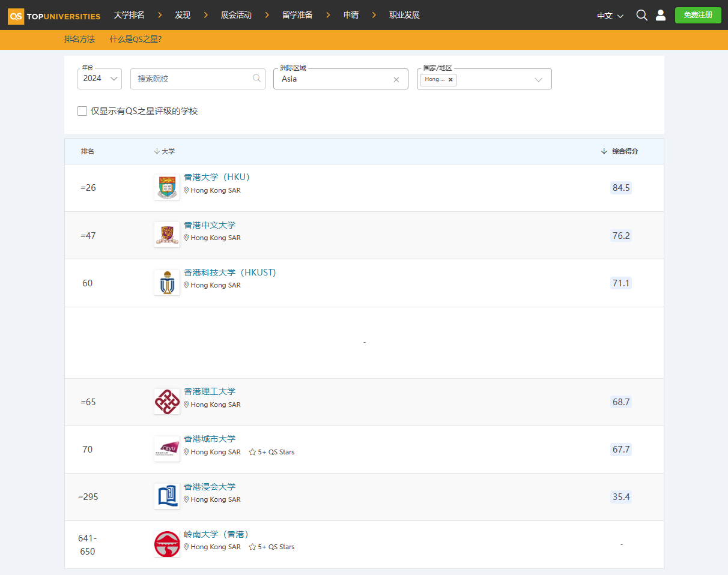
Task: Click the 641-650 rank value
Action: (x=88, y=544)
